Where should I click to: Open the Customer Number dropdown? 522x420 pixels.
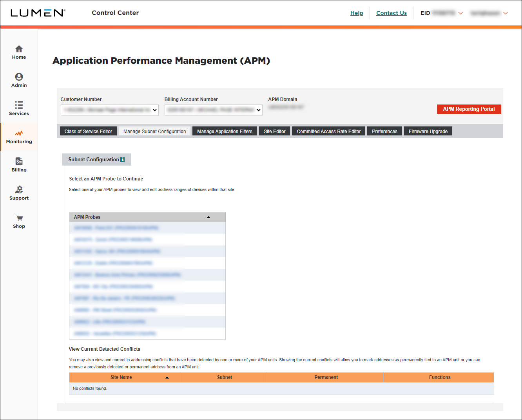click(109, 110)
